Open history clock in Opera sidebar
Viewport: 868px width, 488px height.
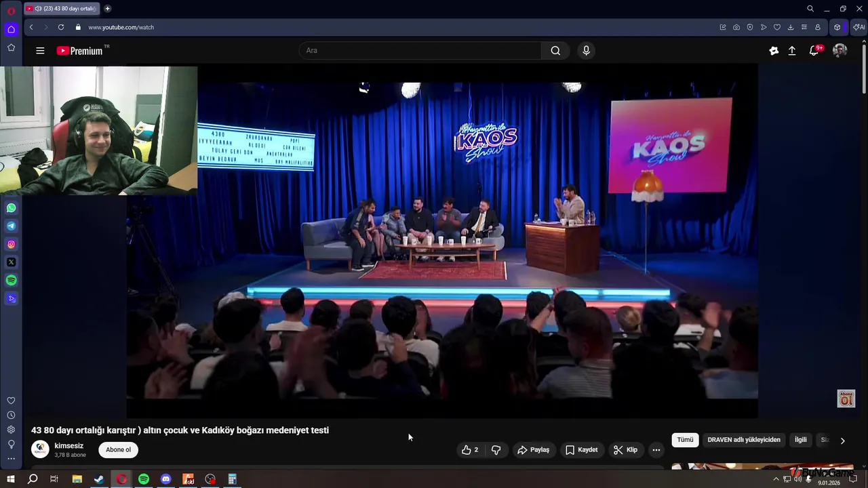[11, 415]
